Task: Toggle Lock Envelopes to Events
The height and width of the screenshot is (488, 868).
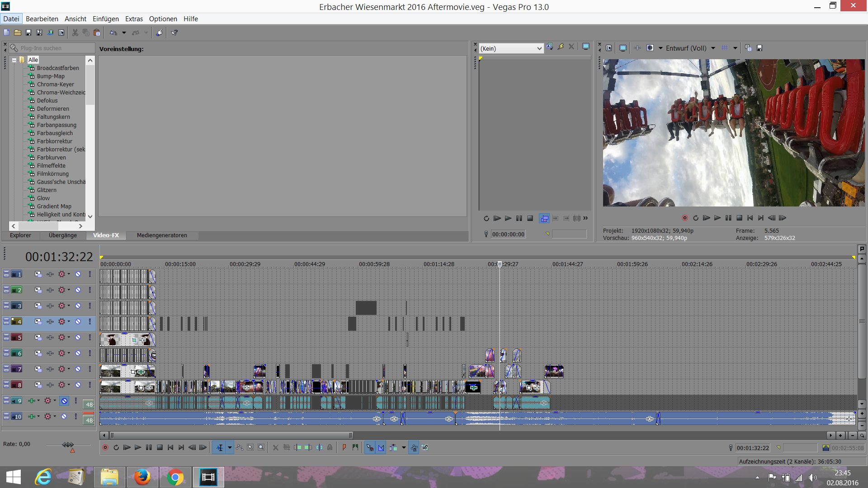Action: [x=414, y=448]
